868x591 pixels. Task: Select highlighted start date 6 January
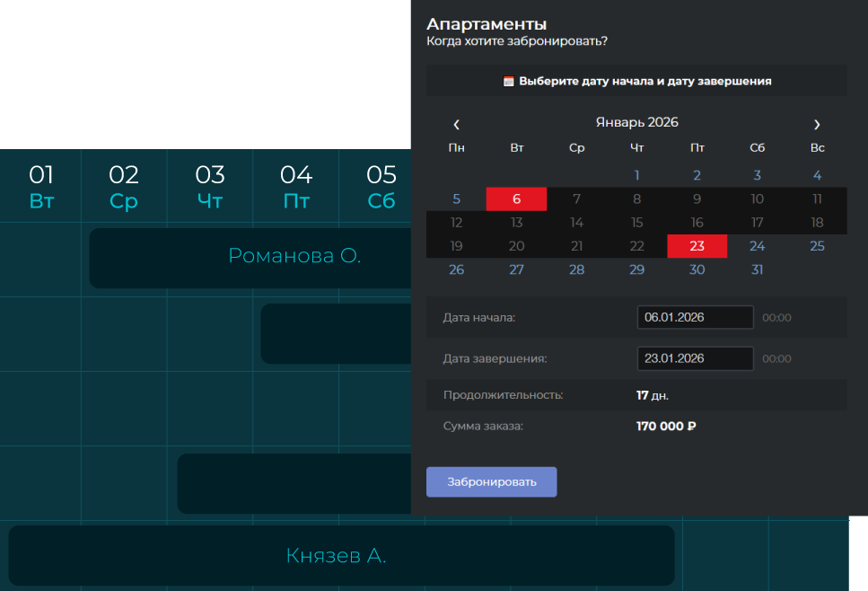pyautogui.click(x=516, y=198)
